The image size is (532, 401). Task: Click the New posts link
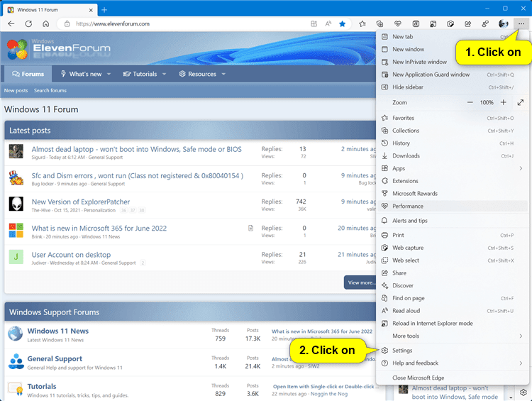click(16, 90)
